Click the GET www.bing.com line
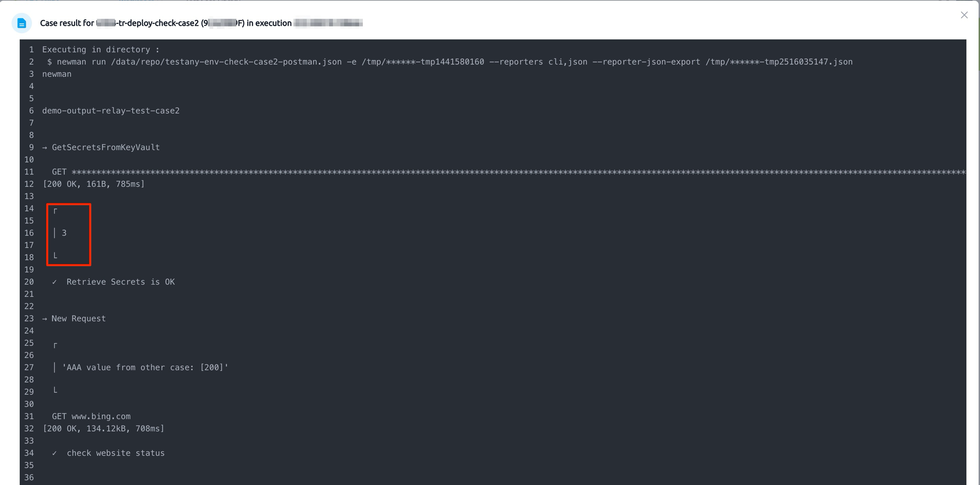 [x=91, y=417]
